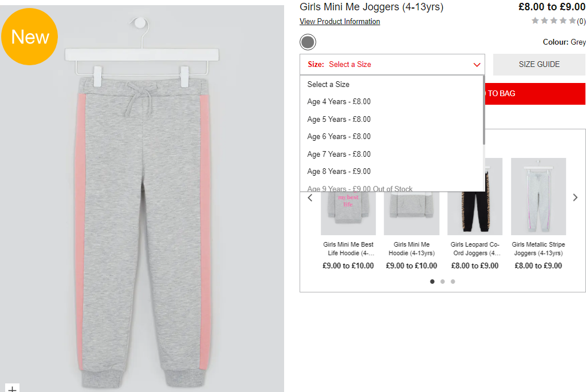The image size is (586, 392).
Task: Open View Product Information link
Action: point(340,21)
